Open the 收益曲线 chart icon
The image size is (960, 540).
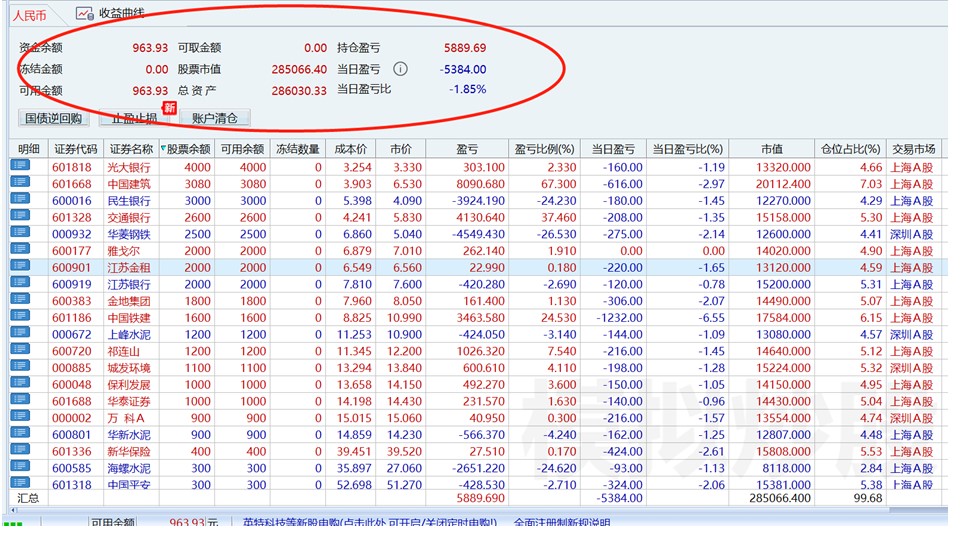[86, 13]
